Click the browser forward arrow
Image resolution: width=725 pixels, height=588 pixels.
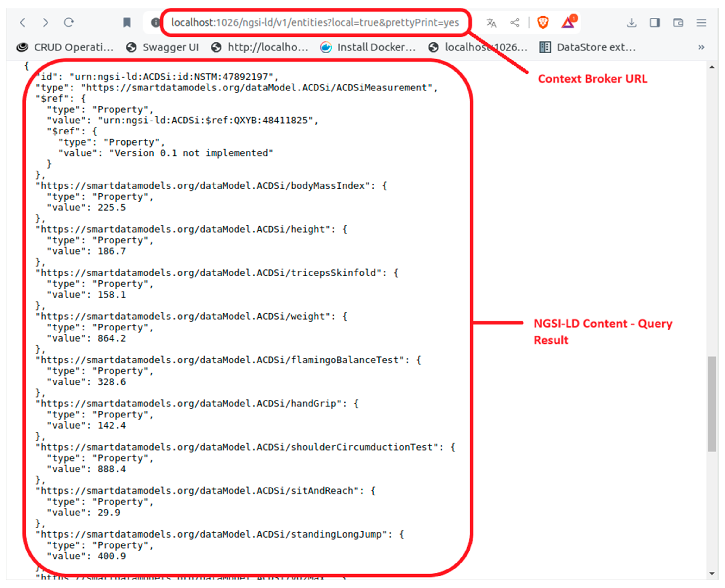pos(45,23)
